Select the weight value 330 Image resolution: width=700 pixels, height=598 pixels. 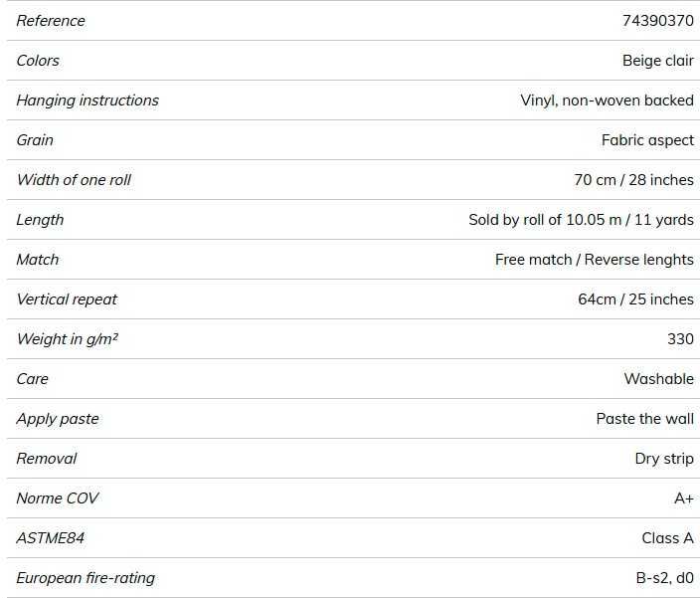tap(680, 339)
